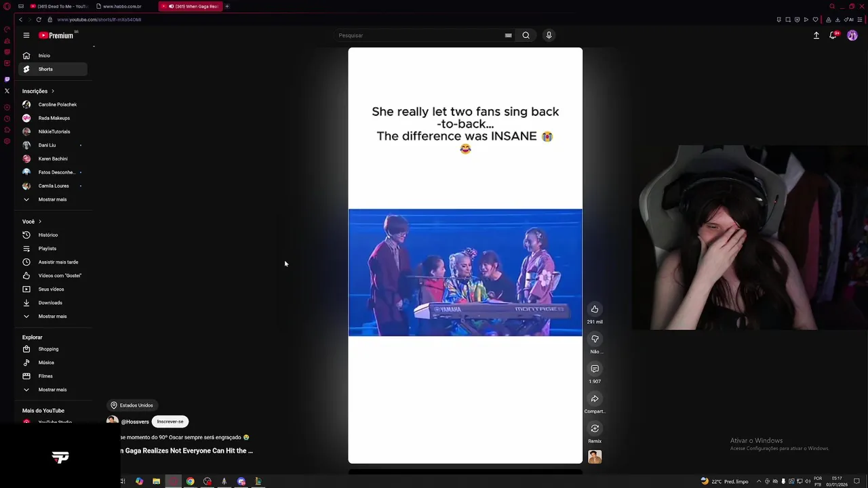868x488 pixels.
Task: Open the @Hossvers channel link
Action: pos(135,422)
